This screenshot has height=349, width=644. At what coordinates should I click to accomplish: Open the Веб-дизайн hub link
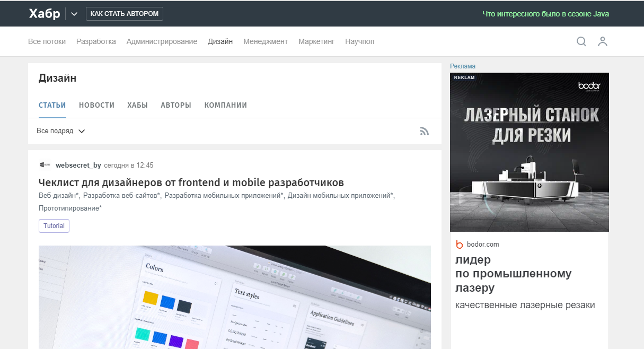pyautogui.click(x=58, y=196)
